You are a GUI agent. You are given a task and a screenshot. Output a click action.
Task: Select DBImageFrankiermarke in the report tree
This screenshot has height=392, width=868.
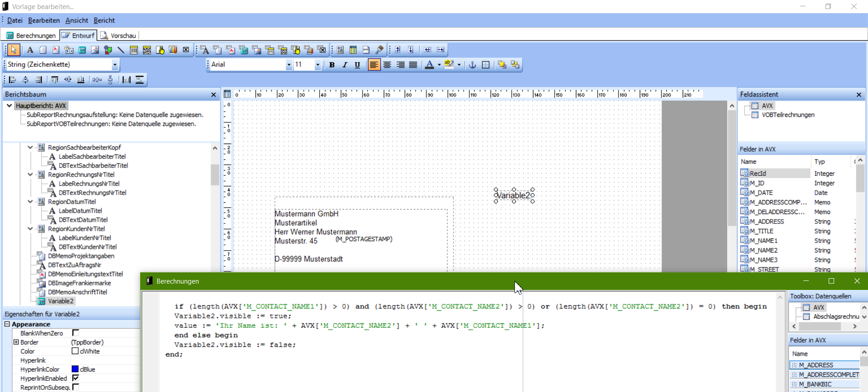click(79, 283)
